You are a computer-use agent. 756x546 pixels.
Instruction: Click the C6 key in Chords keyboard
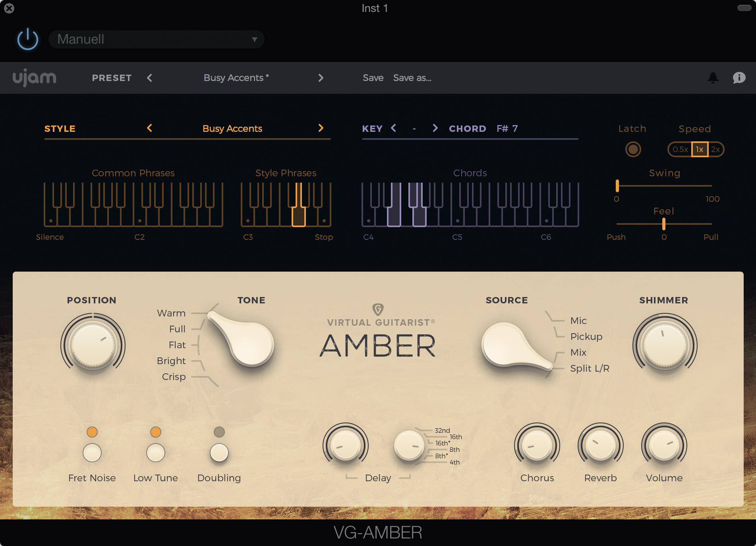coord(546,216)
